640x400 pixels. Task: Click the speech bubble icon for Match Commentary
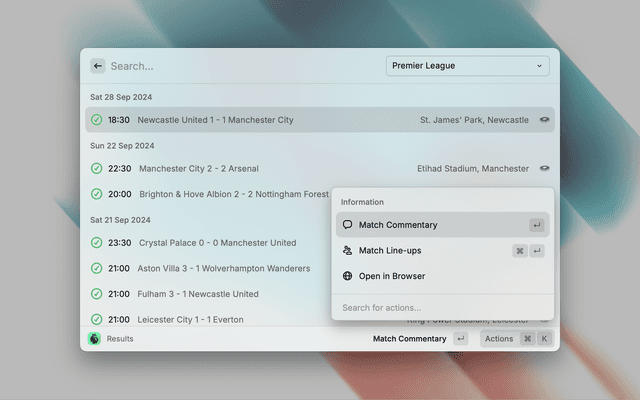tap(347, 225)
